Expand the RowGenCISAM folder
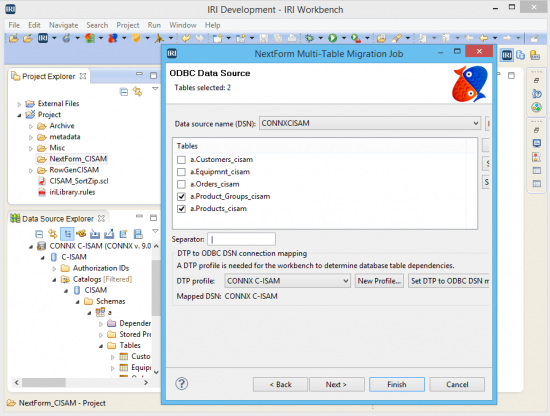Screen dimensions: 550x416 click(31, 170)
